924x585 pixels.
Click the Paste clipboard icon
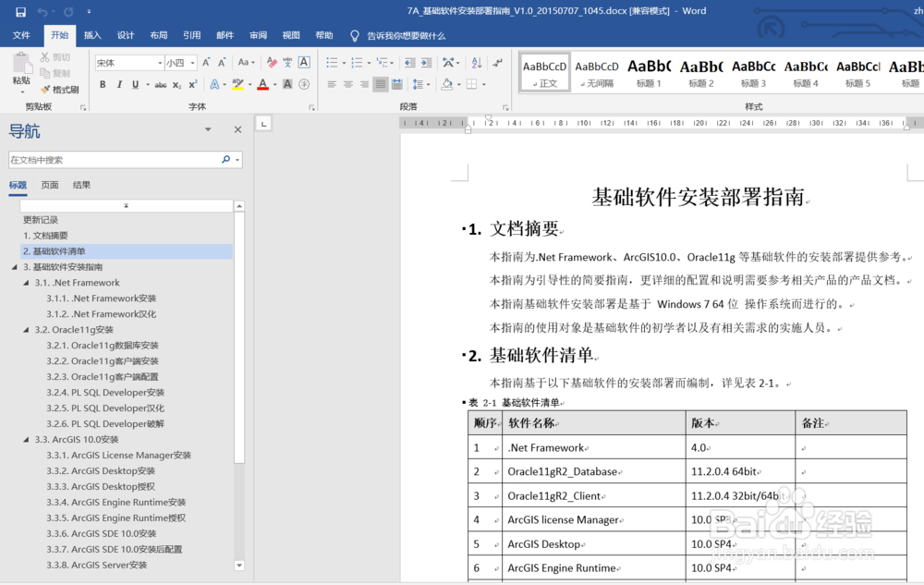pyautogui.click(x=22, y=63)
